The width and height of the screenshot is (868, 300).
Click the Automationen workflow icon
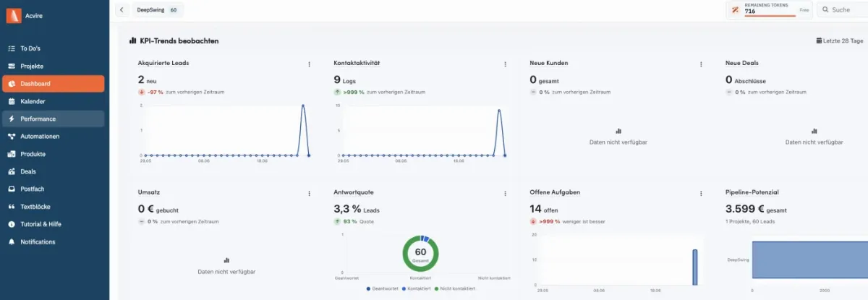click(x=12, y=136)
